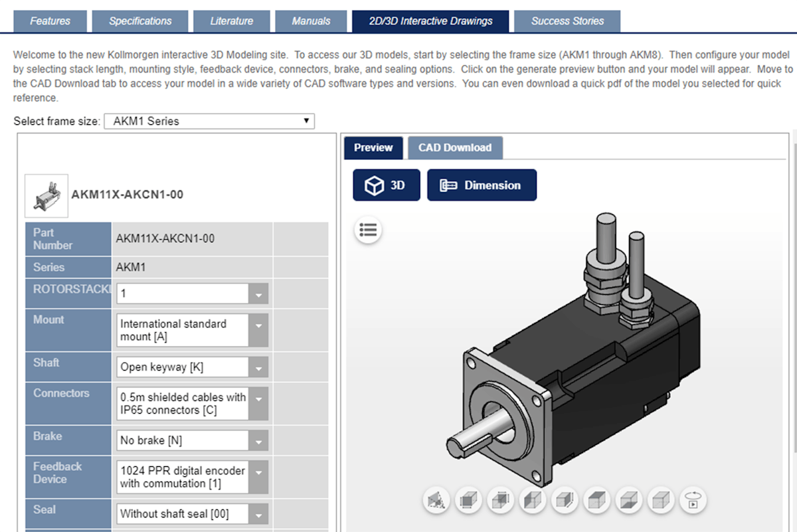
Task: Show the model with dimension arrows view
Action: coord(468,501)
